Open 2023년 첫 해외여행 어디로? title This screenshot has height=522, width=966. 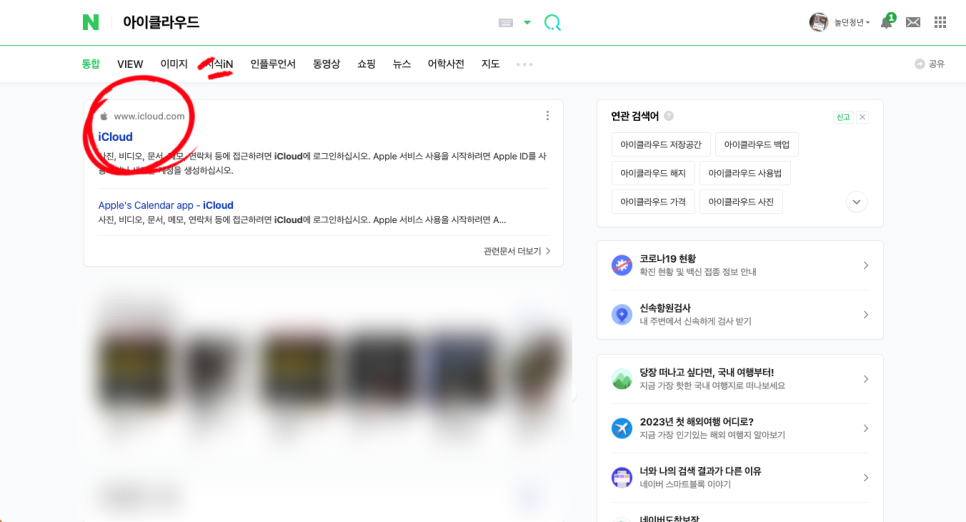(697, 422)
